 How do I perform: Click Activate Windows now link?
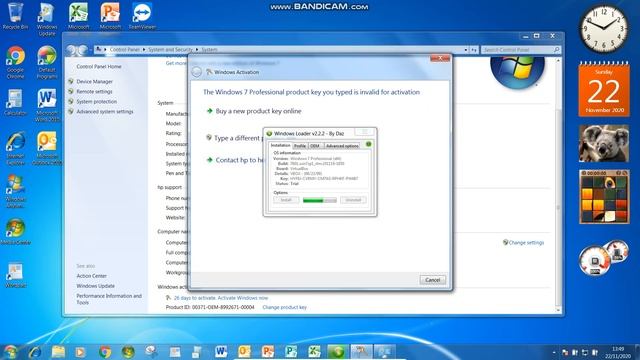tap(243, 298)
